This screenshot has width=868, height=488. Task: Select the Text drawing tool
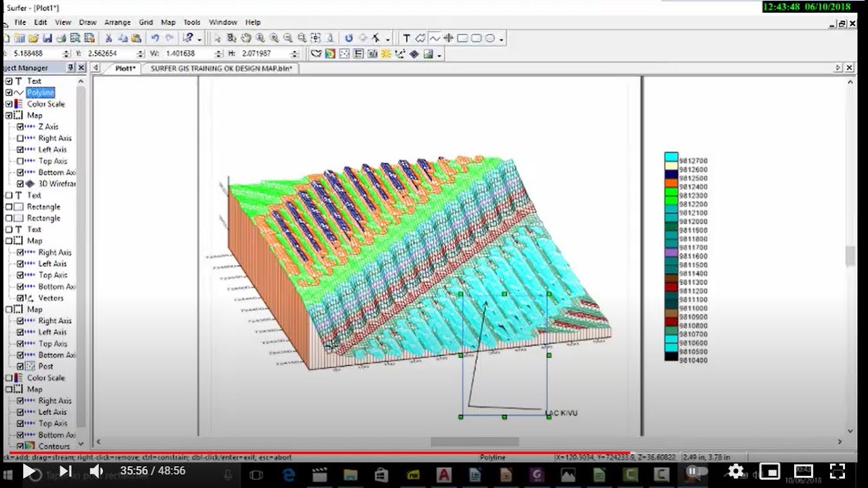tap(407, 39)
